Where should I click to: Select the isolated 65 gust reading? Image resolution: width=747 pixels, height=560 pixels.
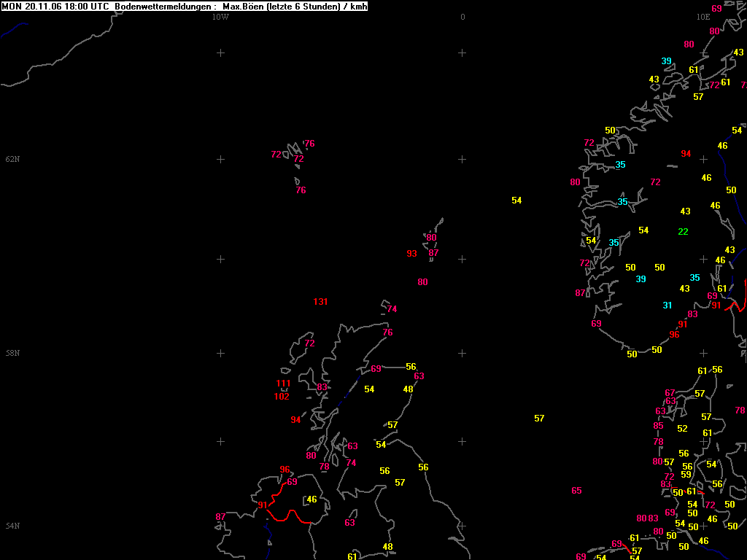[x=576, y=491]
